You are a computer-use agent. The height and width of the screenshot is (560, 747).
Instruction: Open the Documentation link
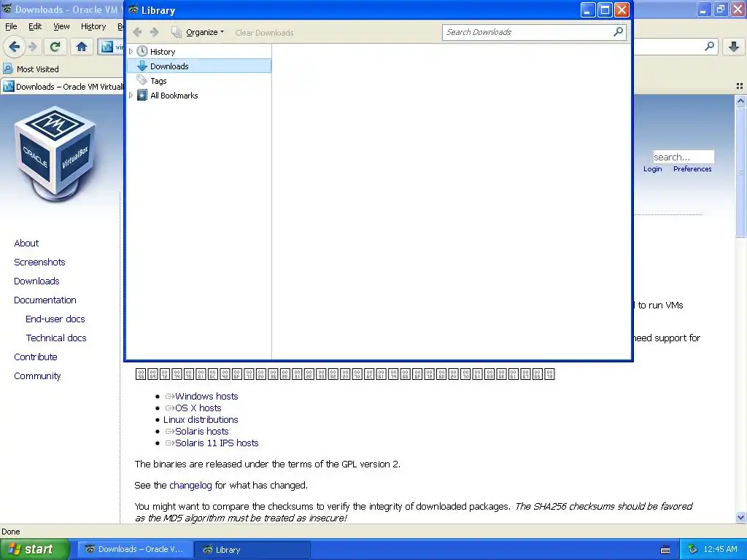pos(44,300)
